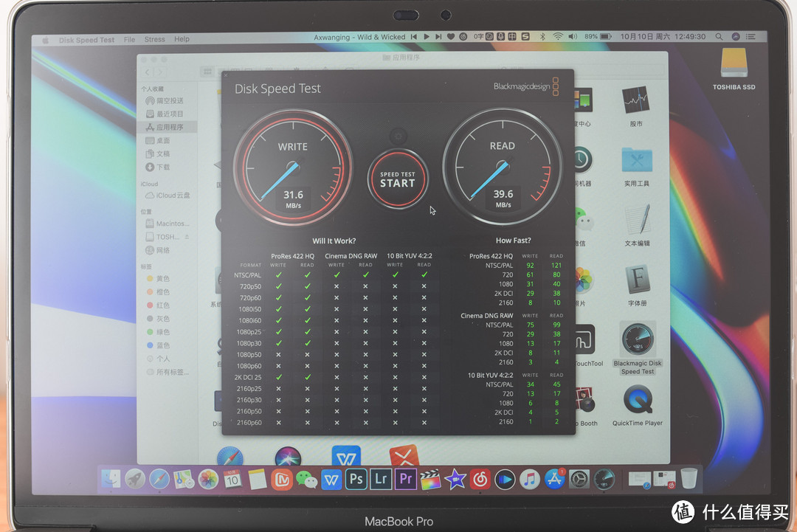797x532 pixels.
Task: Open App Store in the Dock
Action: 554,479
